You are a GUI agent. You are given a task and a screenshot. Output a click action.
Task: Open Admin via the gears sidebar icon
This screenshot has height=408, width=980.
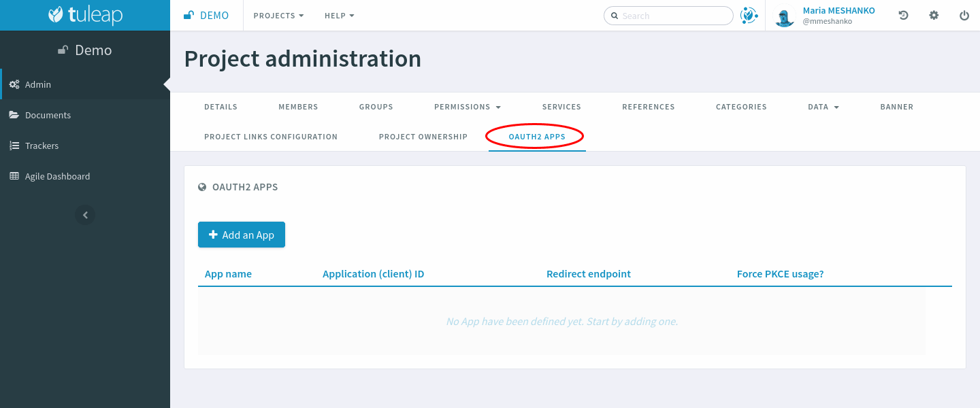15,84
